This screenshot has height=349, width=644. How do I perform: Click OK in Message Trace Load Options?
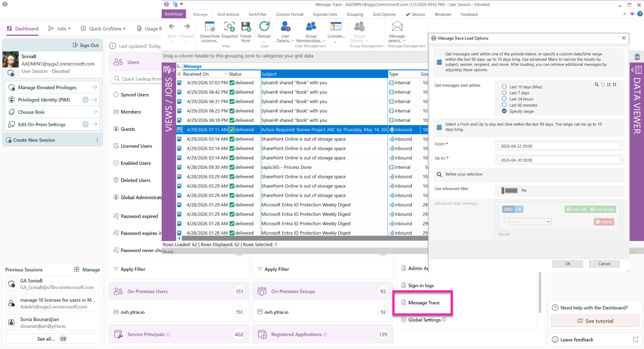point(568,264)
